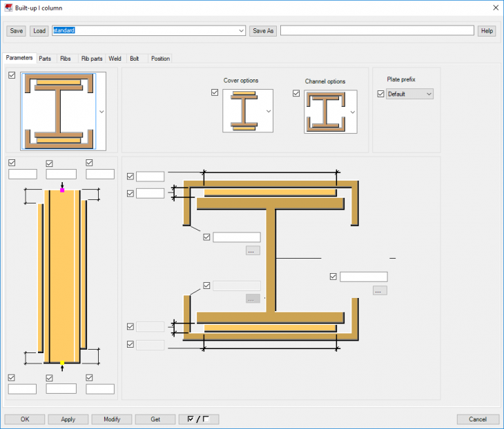The height and width of the screenshot is (429, 504).
Task: Expand the Channel options dropdown arrow
Action: point(353,112)
